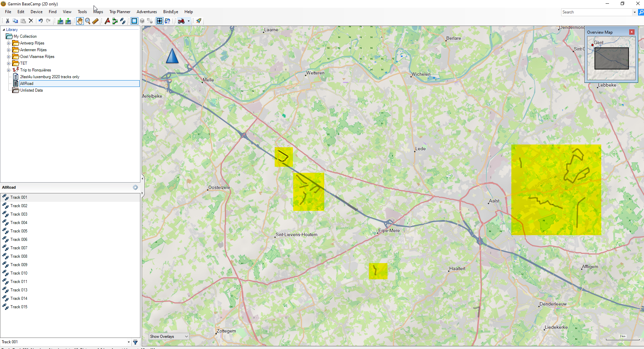Open the View menu
644x349 pixels.
pos(67,12)
